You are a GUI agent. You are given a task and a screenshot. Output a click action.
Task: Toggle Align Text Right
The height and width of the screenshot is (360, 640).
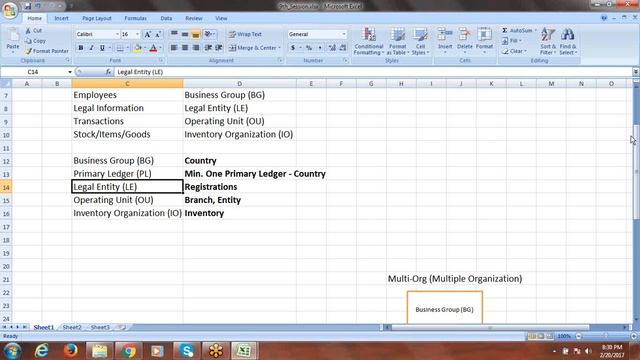196,48
